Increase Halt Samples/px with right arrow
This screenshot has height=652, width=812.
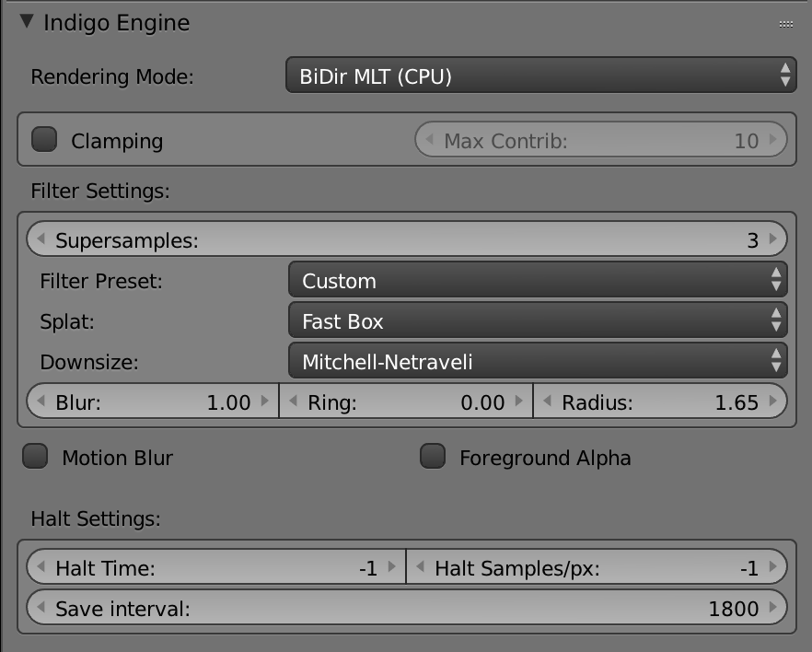click(773, 567)
